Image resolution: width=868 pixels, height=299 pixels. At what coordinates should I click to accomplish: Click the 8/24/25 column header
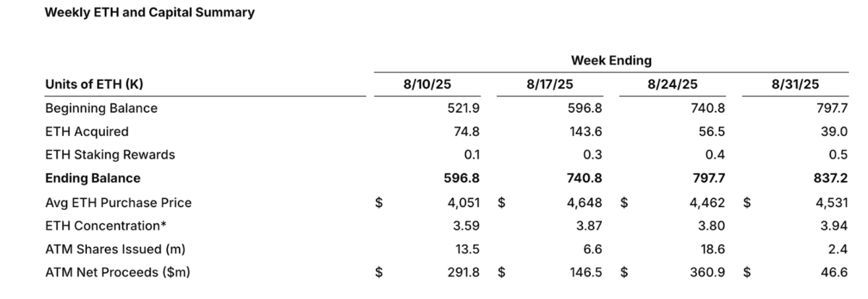673,85
